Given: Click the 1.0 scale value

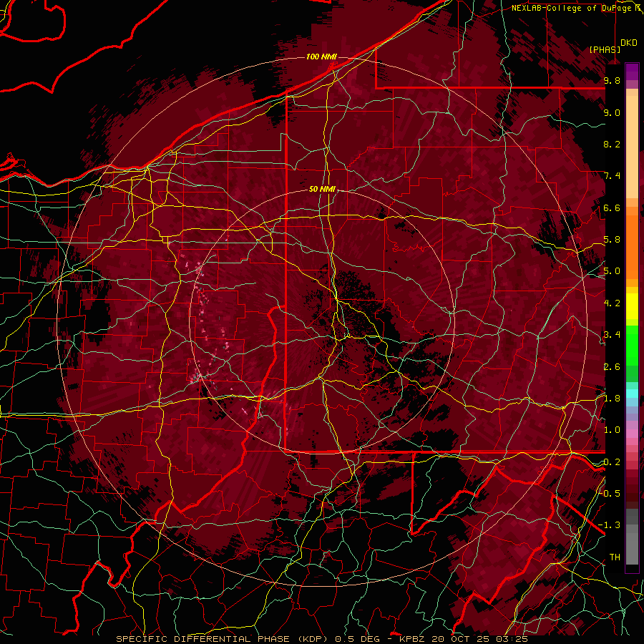Looking at the screenshot, I should pyautogui.click(x=612, y=430).
